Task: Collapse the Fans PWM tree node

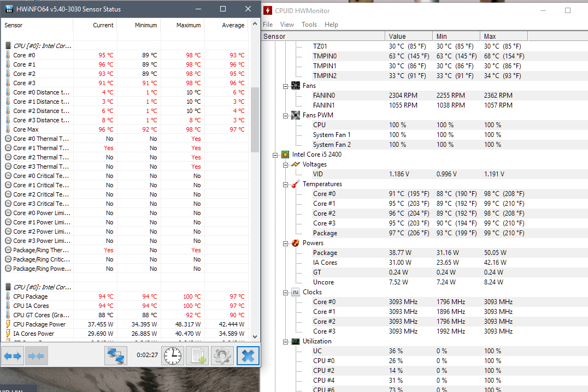Action: (285, 116)
